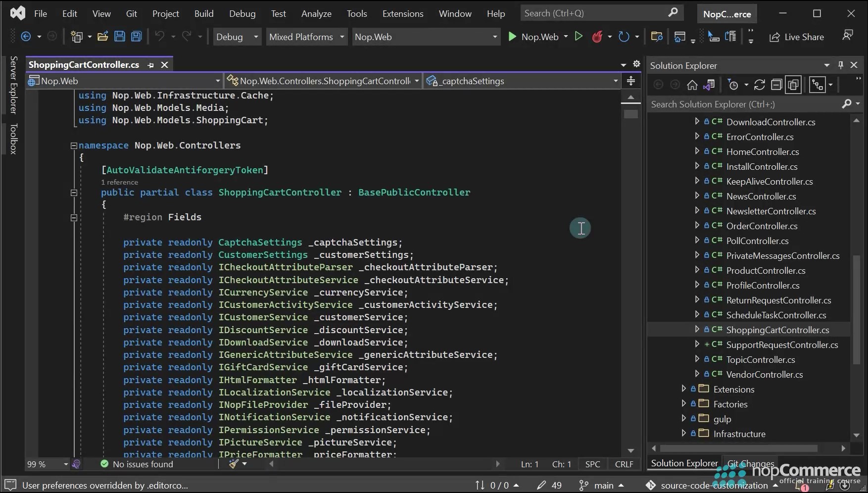This screenshot has width=868, height=493.
Task: Click the Redo arrow icon
Action: 187,37
